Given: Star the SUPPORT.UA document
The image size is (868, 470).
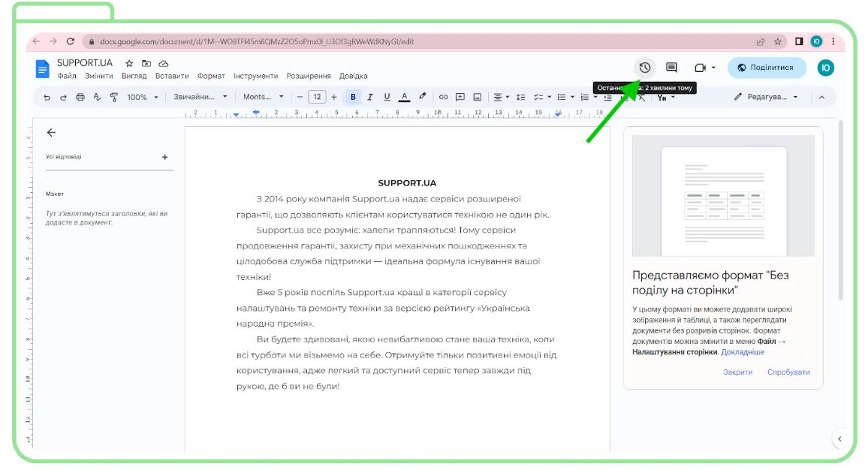Looking at the screenshot, I should pyautogui.click(x=129, y=64).
